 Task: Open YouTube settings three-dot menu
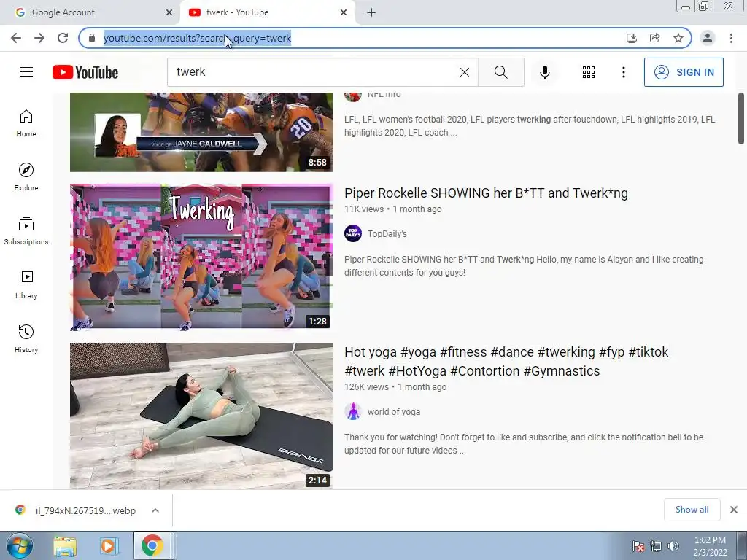pyautogui.click(x=623, y=72)
